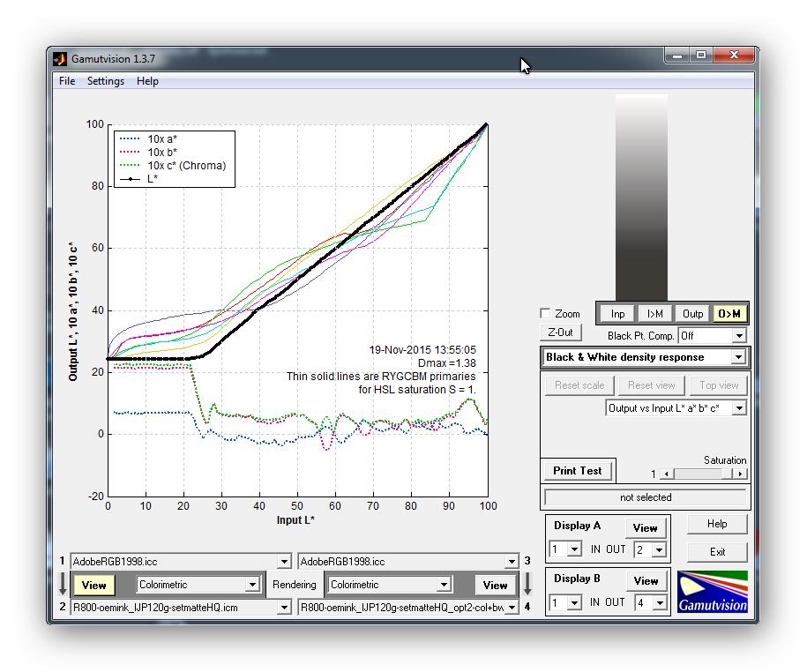This screenshot has width=807, height=672.
Task: Click the Print Test button
Action: click(578, 471)
